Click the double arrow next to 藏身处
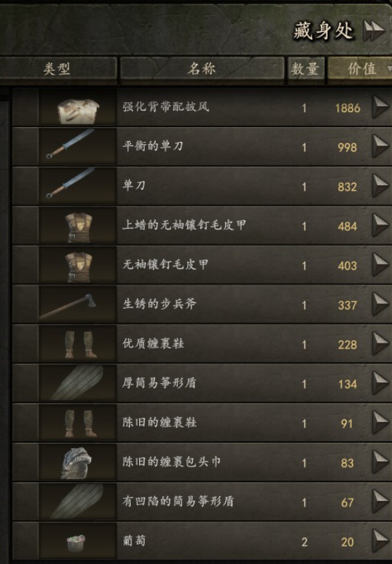Image resolution: width=392 pixels, height=564 pixels. [x=374, y=30]
